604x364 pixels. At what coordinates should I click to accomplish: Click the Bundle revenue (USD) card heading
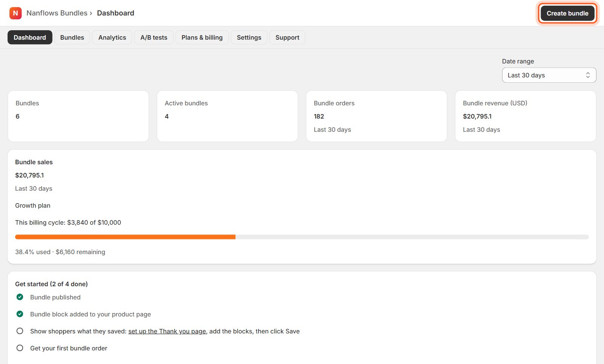495,103
